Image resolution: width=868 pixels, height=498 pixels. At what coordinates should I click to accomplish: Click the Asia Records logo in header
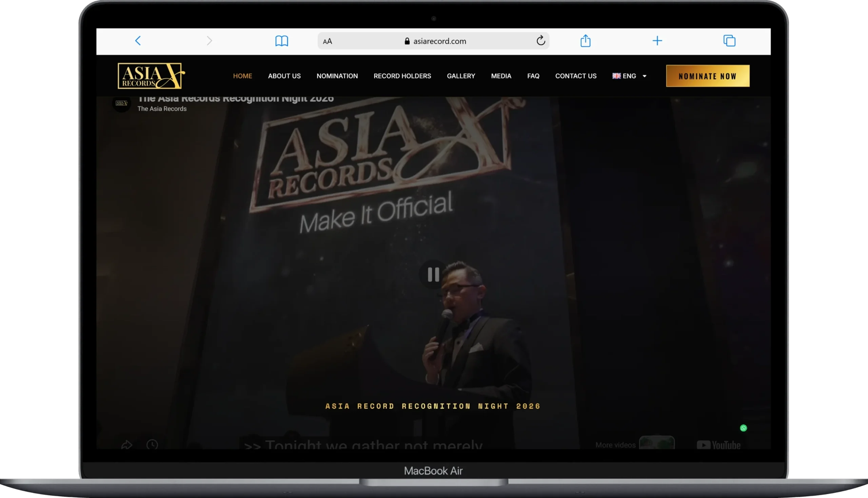[x=151, y=76]
